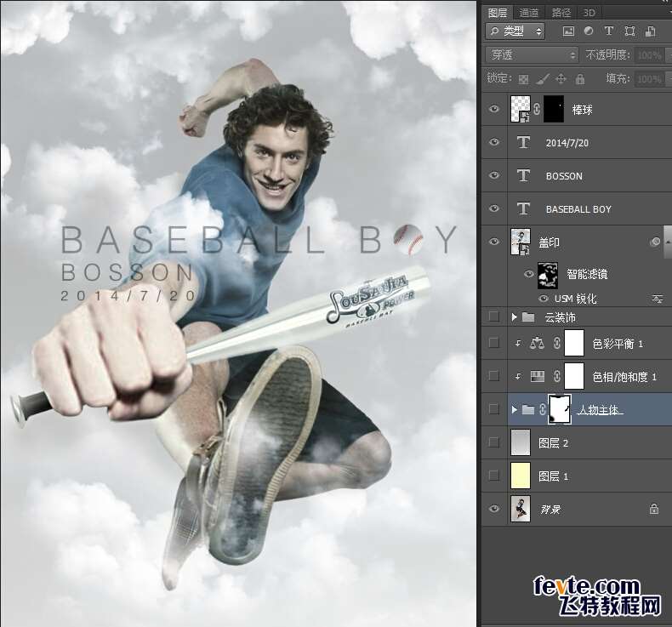
Task: Open the 穿透 blend mode dropdown
Action: [x=532, y=54]
